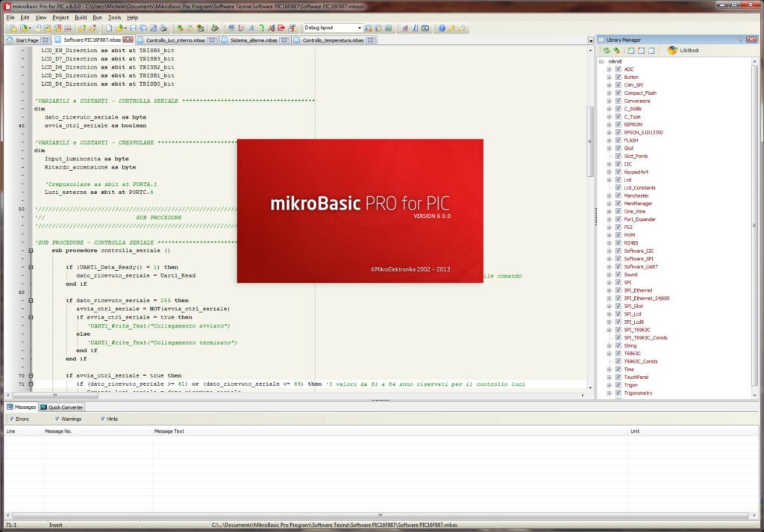The image size is (764, 532).
Task: Close the Controllo_temperatura.mbas tab
Action: click(369, 40)
